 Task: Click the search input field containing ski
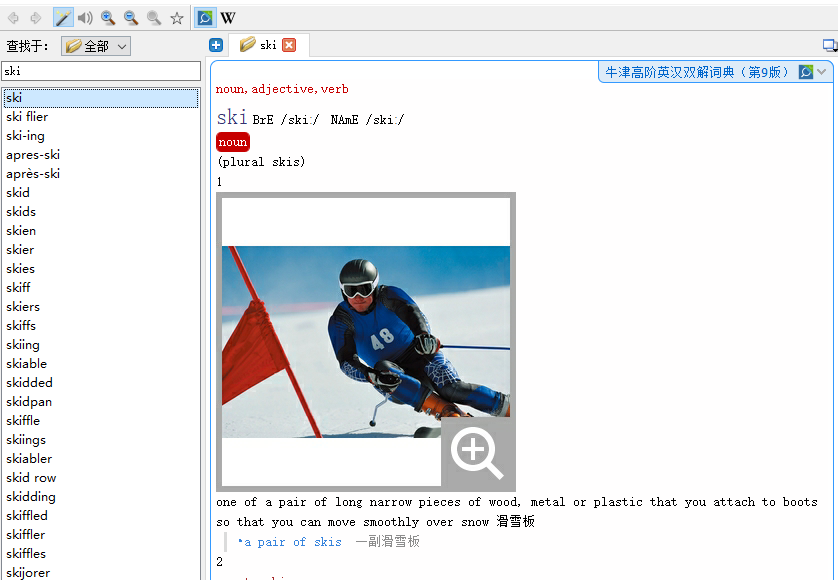click(x=101, y=71)
